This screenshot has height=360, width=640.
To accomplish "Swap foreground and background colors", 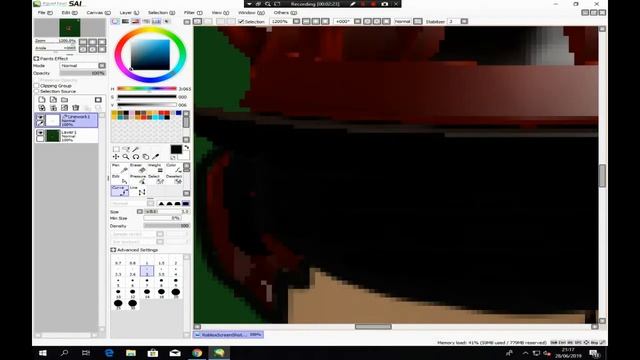I will (187, 147).
